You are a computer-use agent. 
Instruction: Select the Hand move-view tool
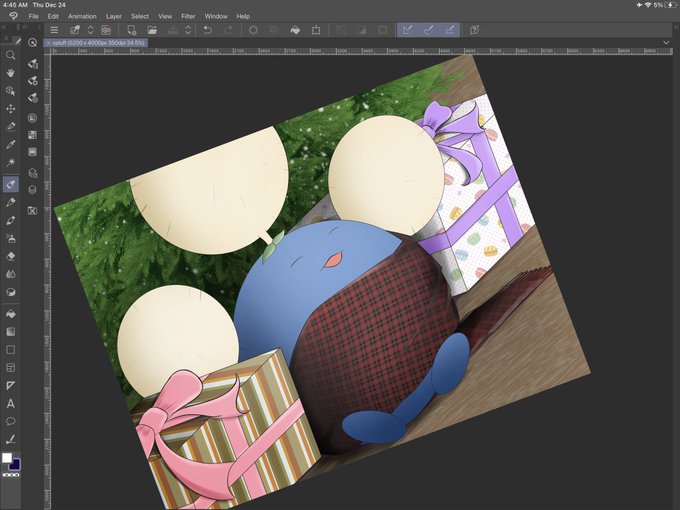coord(11,73)
